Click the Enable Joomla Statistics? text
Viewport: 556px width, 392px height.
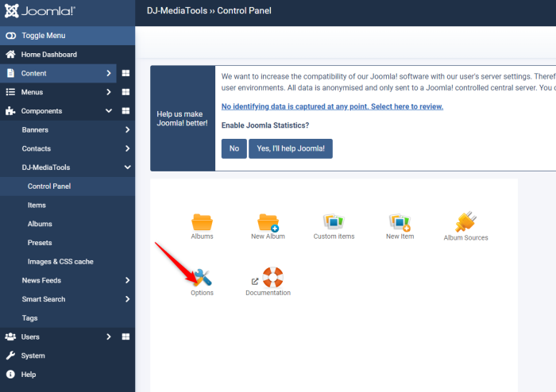click(265, 125)
